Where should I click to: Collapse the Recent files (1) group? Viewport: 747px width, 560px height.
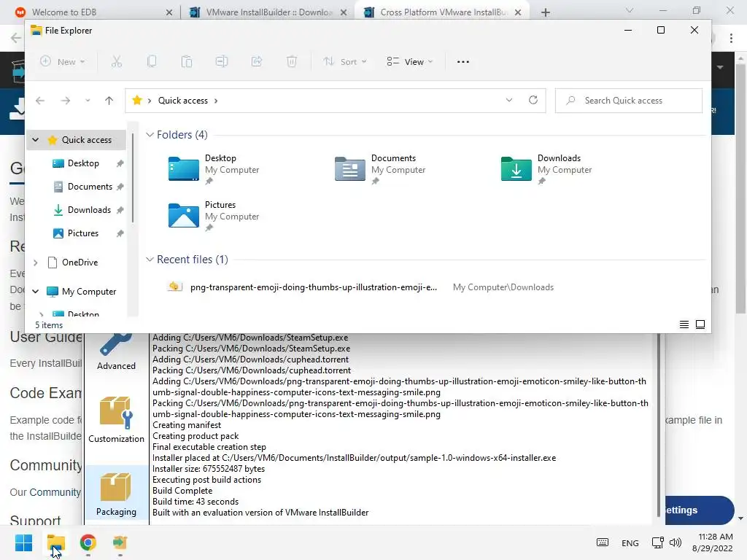tap(150, 260)
